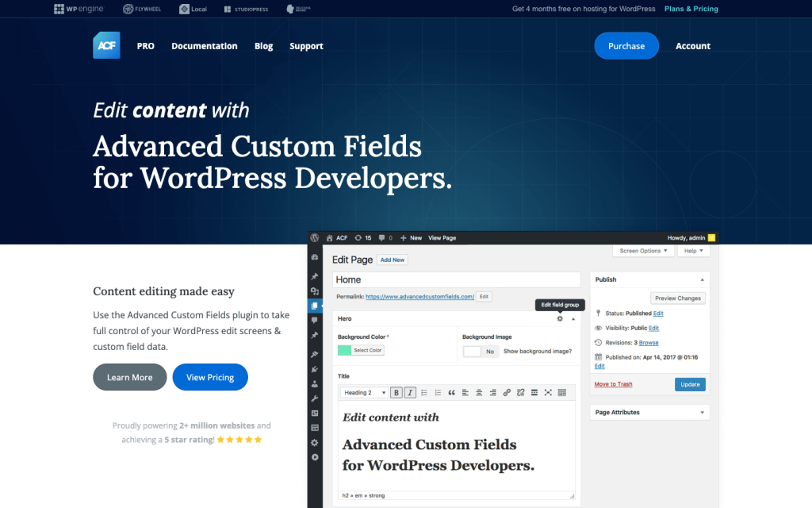812x508 pixels.
Task: Open the Appearance brush icon in sidebar
Action: 314,355
